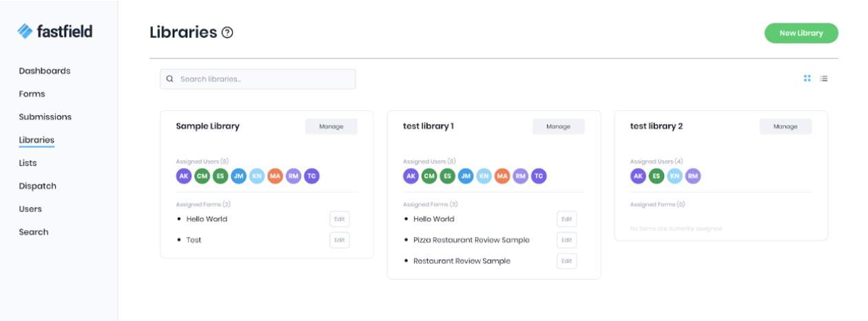868x321 pixels.
Task: Create a new library with New Library button
Action: tap(800, 33)
